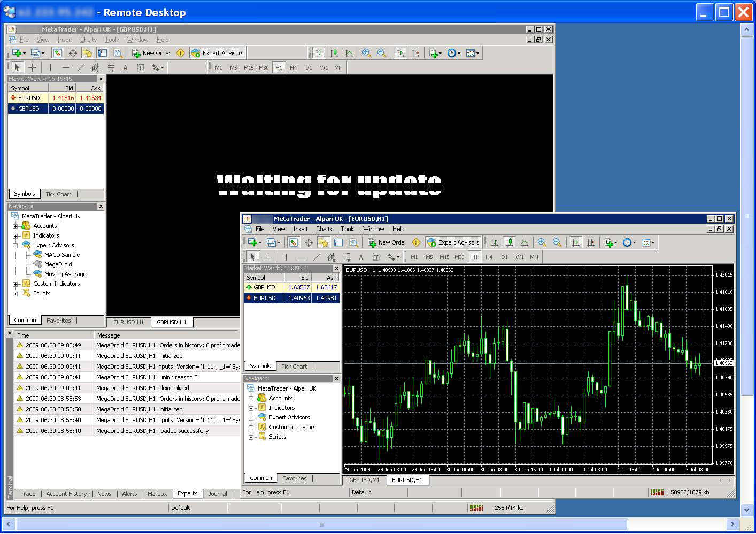
Task: Expand Custom Indicators in back window Navigator
Action: [x=16, y=284]
